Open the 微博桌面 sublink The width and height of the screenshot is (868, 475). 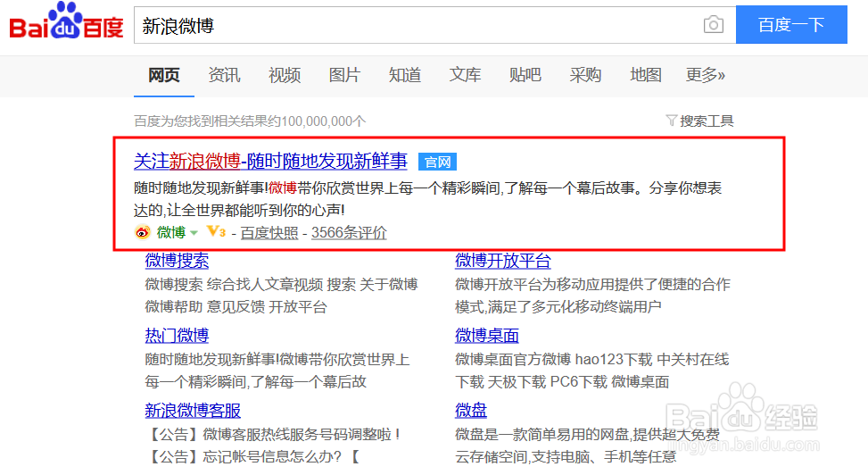(x=486, y=336)
